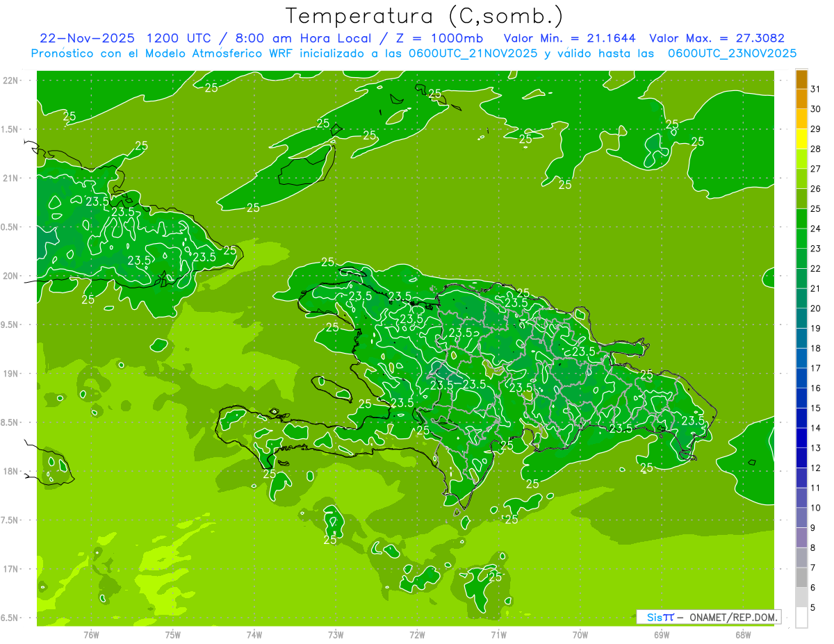The height and width of the screenshot is (644, 834).
Task: Select the 'Z = 1000mb' level text
Action: pos(439,38)
